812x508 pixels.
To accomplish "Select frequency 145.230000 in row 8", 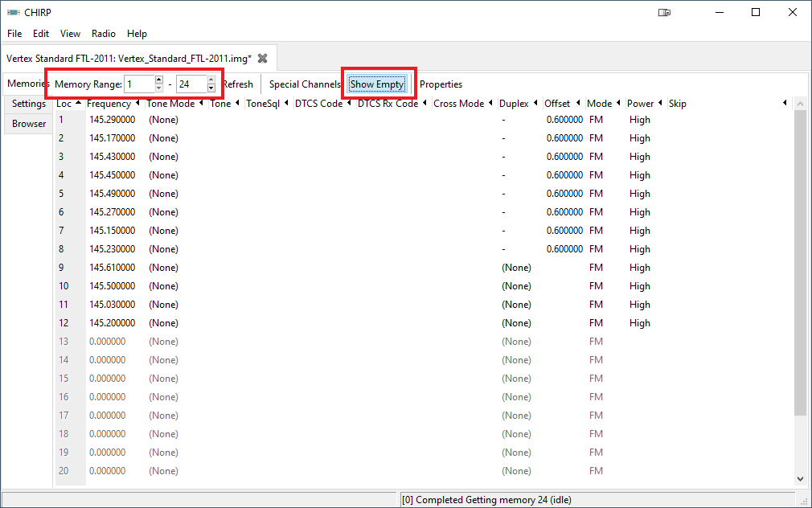I will 113,249.
